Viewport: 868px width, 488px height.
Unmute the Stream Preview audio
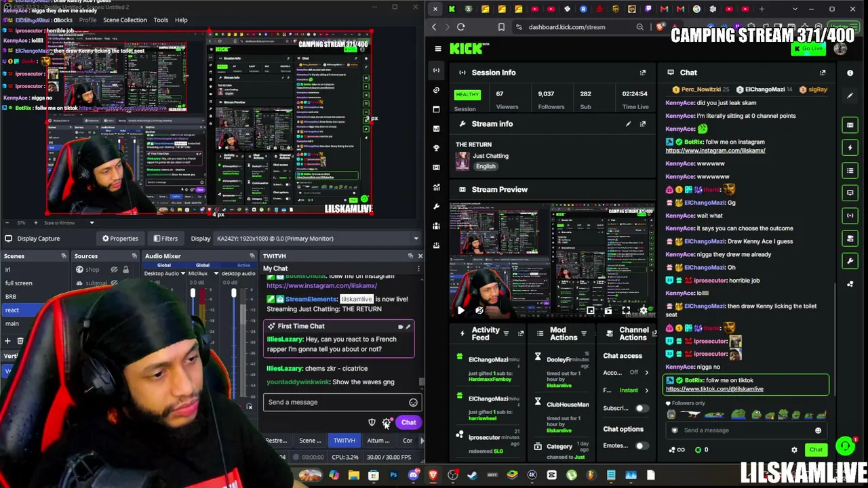tap(479, 310)
